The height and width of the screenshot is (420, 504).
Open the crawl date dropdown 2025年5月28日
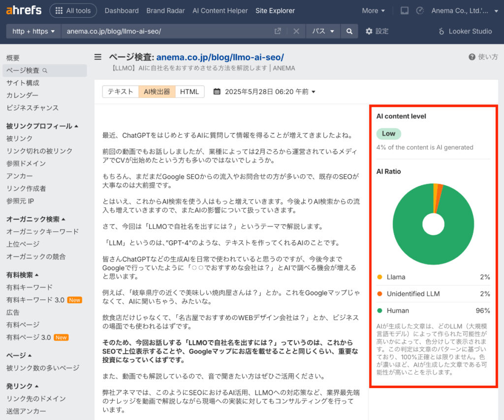(264, 92)
